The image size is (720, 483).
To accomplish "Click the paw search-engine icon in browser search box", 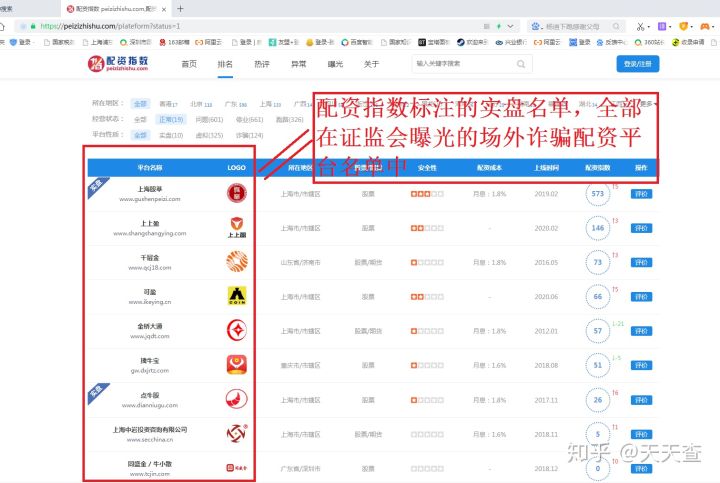I will click(535, 27).
